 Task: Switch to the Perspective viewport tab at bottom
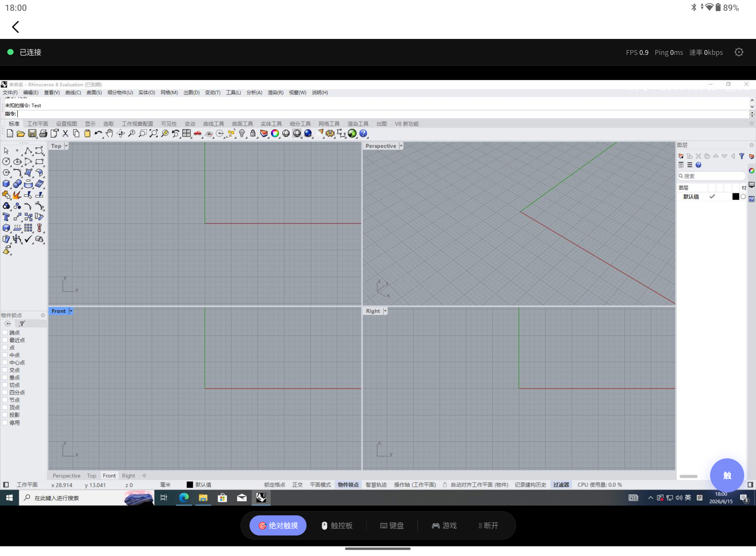pyautogui.click(x=66, y=476)
